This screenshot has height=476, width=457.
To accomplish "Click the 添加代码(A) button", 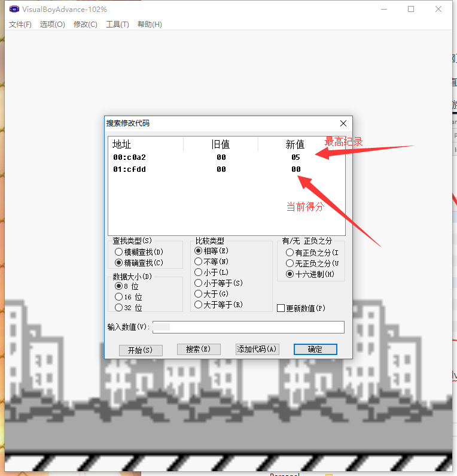I will point(257,349).
